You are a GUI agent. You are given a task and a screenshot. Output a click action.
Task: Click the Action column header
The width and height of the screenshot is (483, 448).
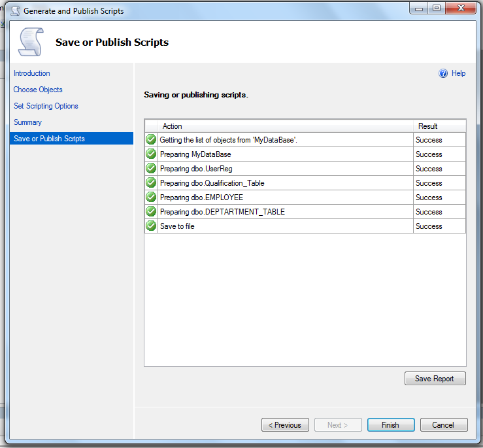point(285,126)
